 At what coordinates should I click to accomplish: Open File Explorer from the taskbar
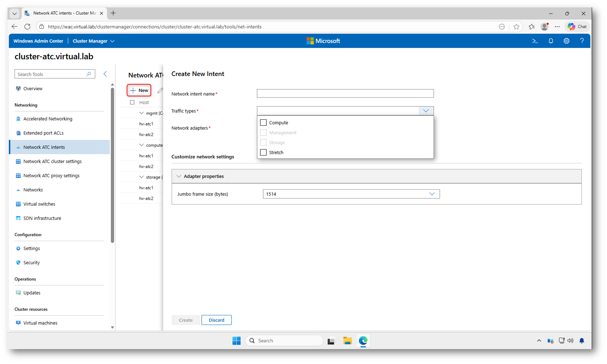coord(347,341)
